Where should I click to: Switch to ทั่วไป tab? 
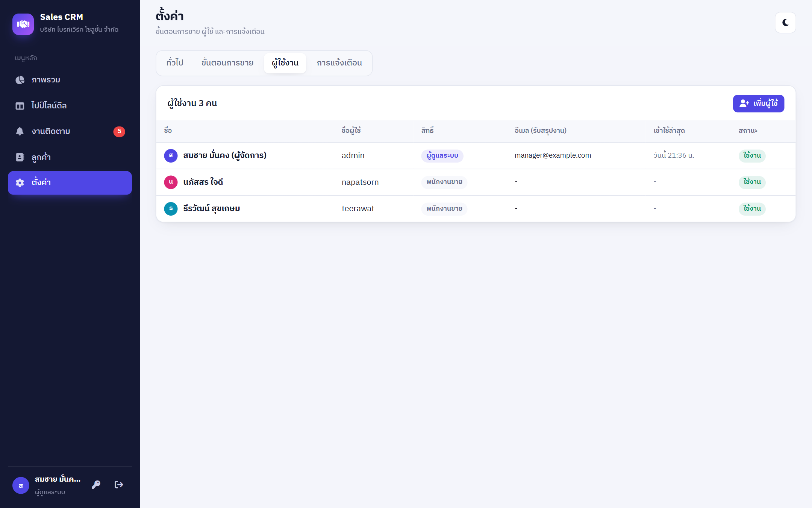(x=175, y=63)
